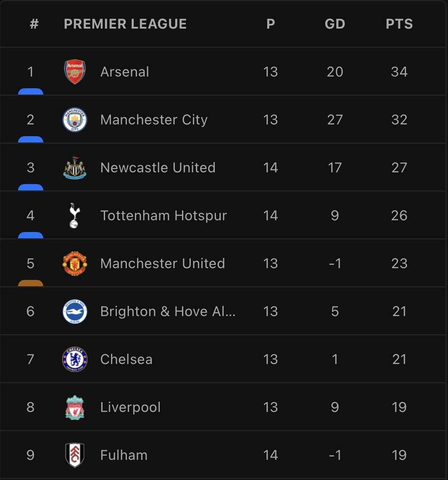Click the Liverpool club crest
The height and width of the screenshot is (480, 448).
75,407
